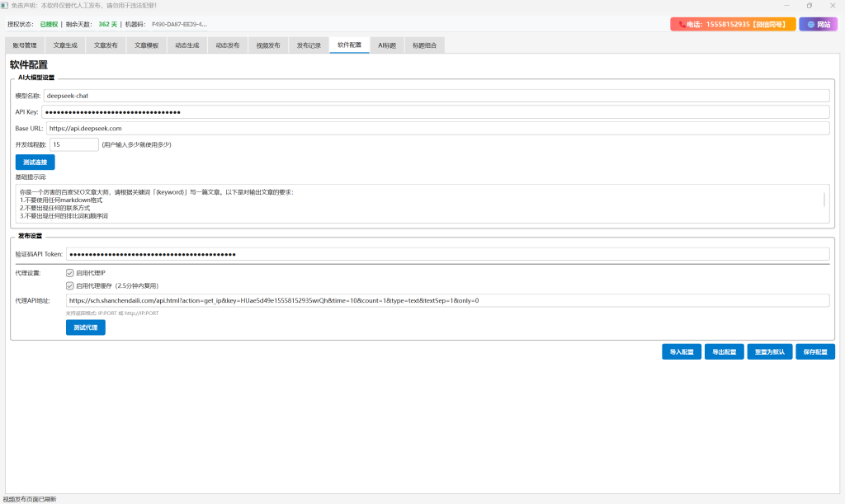Reset settings using 重置为默认 button

click(x=770, y=352)
